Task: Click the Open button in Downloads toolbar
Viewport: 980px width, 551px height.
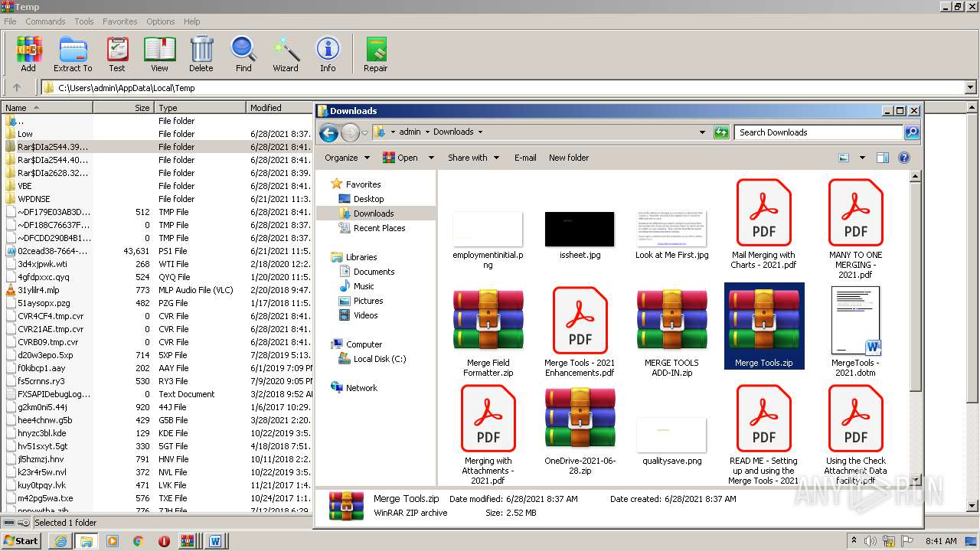Action: click(x=401, y=158)
